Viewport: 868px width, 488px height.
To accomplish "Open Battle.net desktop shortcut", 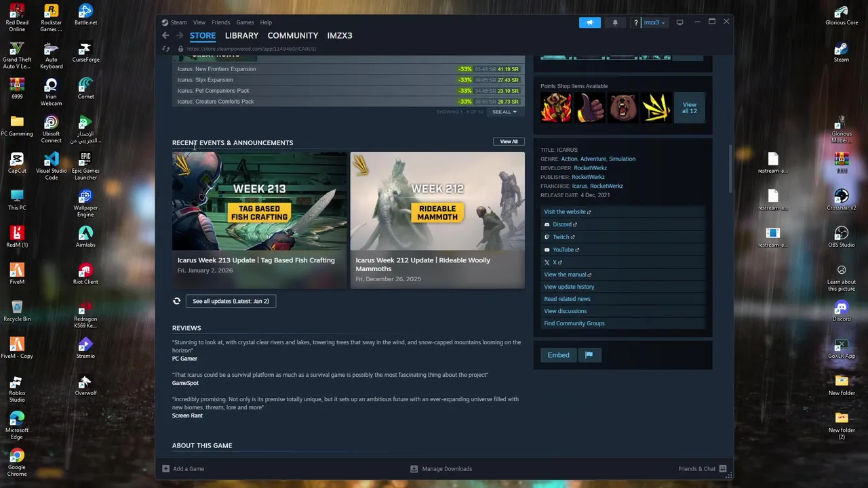I will point(85,15).
